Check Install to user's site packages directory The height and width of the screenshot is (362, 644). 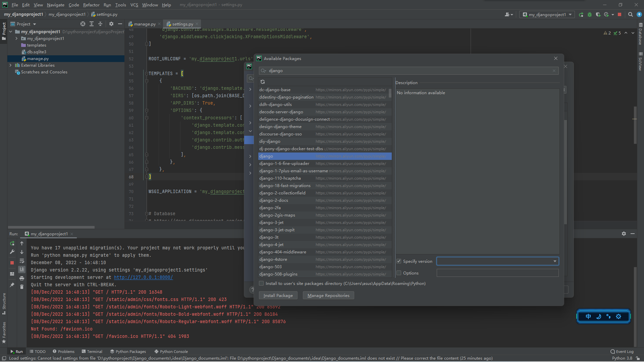pyautogui.click(x=261, y=283)
